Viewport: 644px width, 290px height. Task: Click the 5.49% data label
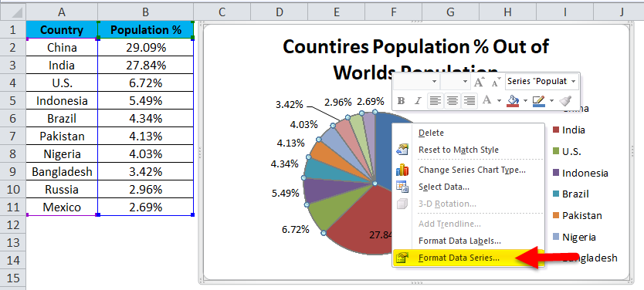click(285, 192)
